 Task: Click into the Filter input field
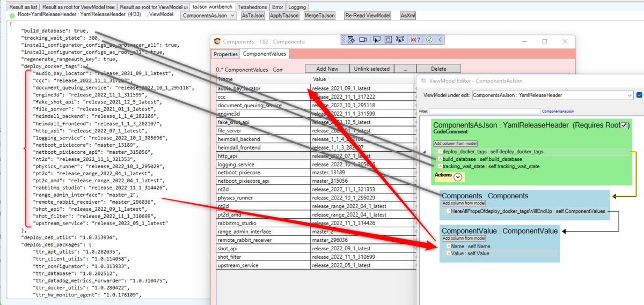(485, 111)
